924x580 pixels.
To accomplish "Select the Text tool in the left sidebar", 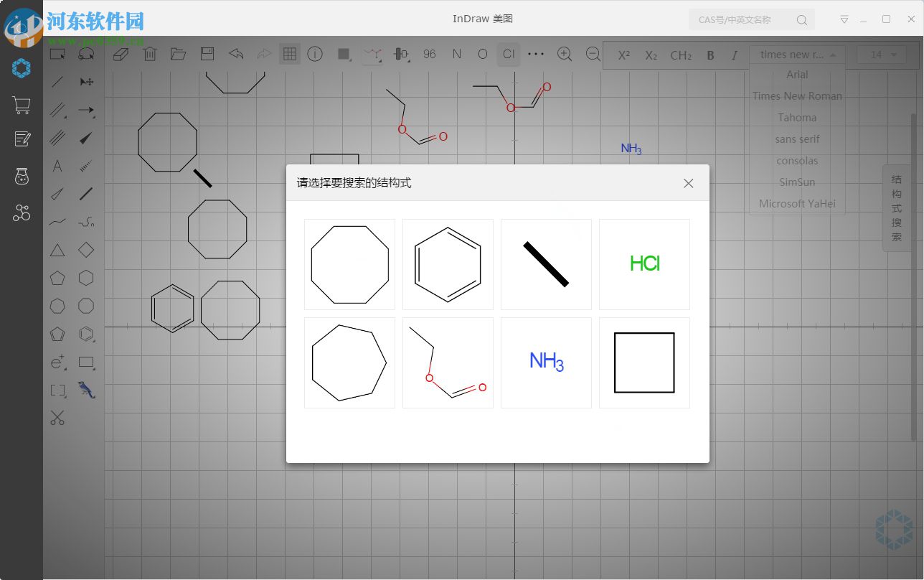I will pos(57,166).
